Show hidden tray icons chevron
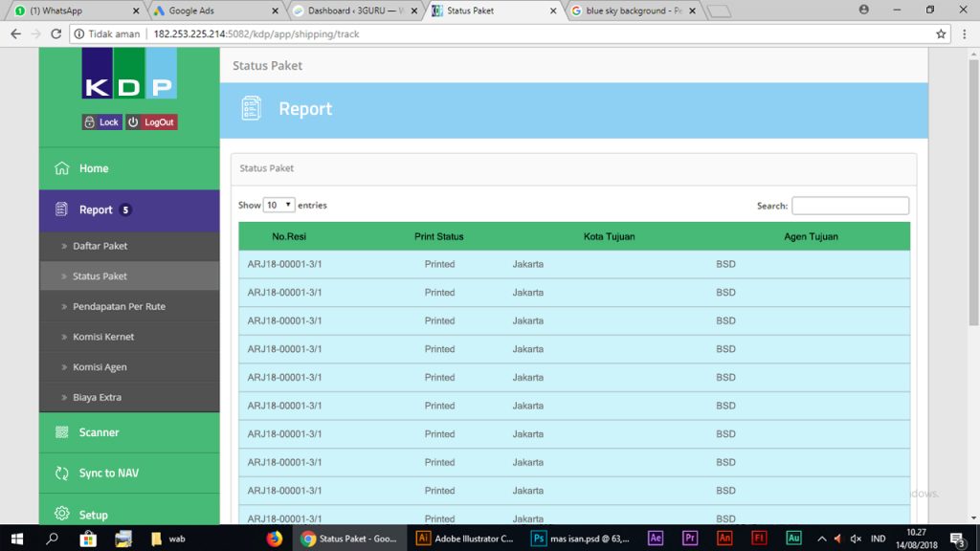Screen dimensions: 980x551 [822, 539]
